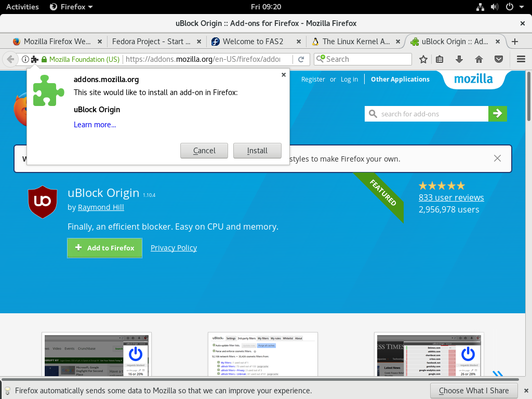532x399 pixels.
Task: Open first uBlock screenshot thumbnail
Action: (97, 354)
